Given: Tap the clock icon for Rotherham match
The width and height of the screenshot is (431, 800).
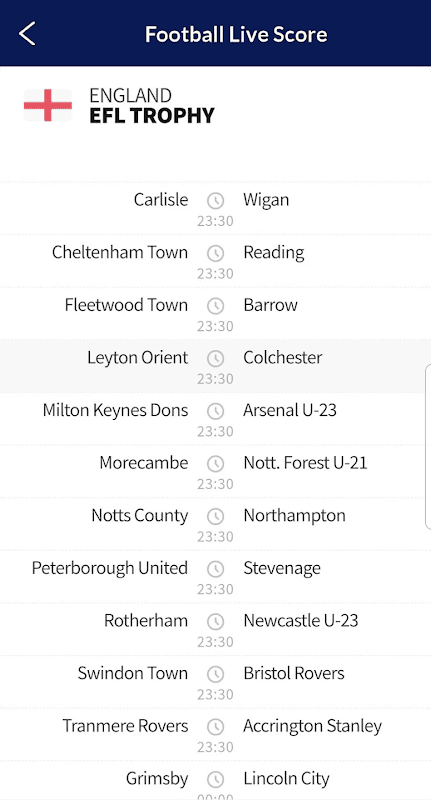Looking at the screenshot, I should 215,621.
